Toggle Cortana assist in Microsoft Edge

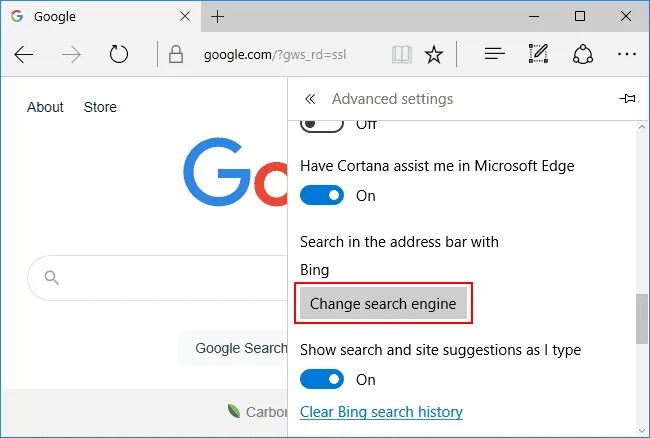click(x=322, y=196)
